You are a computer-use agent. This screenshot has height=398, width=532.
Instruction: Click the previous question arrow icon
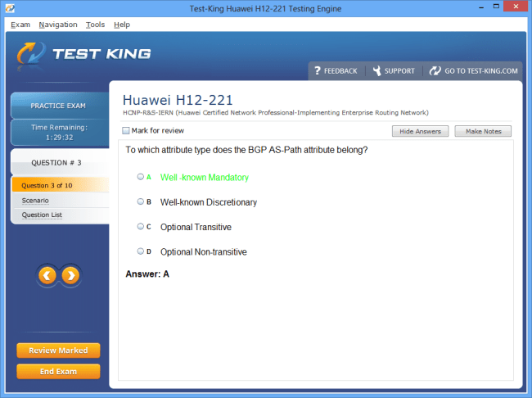(47, 276)
